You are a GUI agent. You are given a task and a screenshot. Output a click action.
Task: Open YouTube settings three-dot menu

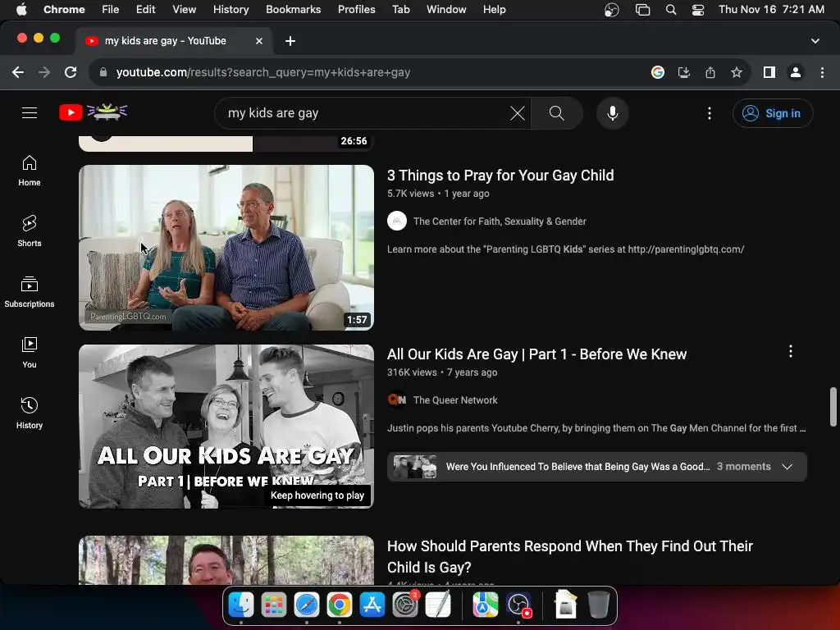pos(710,113)
